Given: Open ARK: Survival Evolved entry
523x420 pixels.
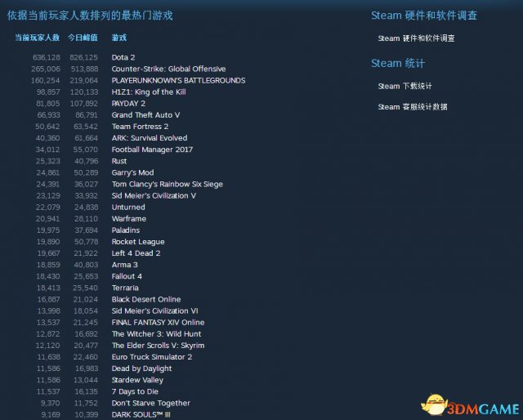Looking at the screenshot, I should click(x=149, y=138).
